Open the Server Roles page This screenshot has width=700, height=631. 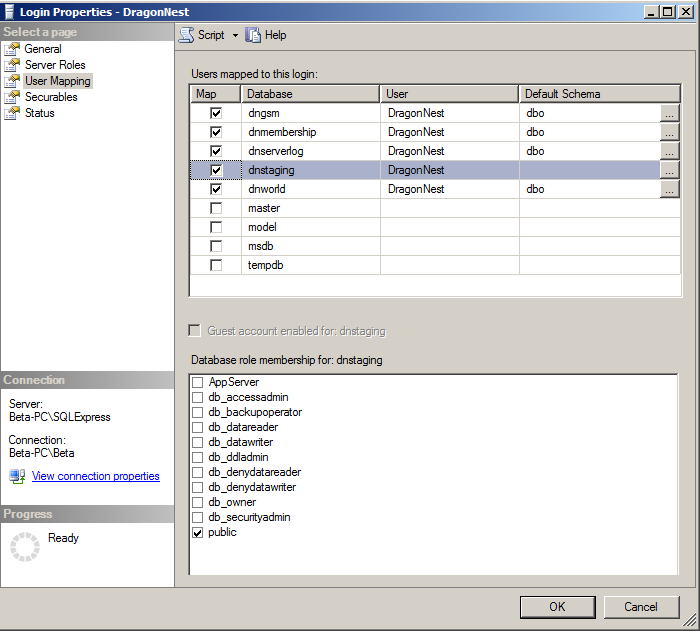point(55,65)
